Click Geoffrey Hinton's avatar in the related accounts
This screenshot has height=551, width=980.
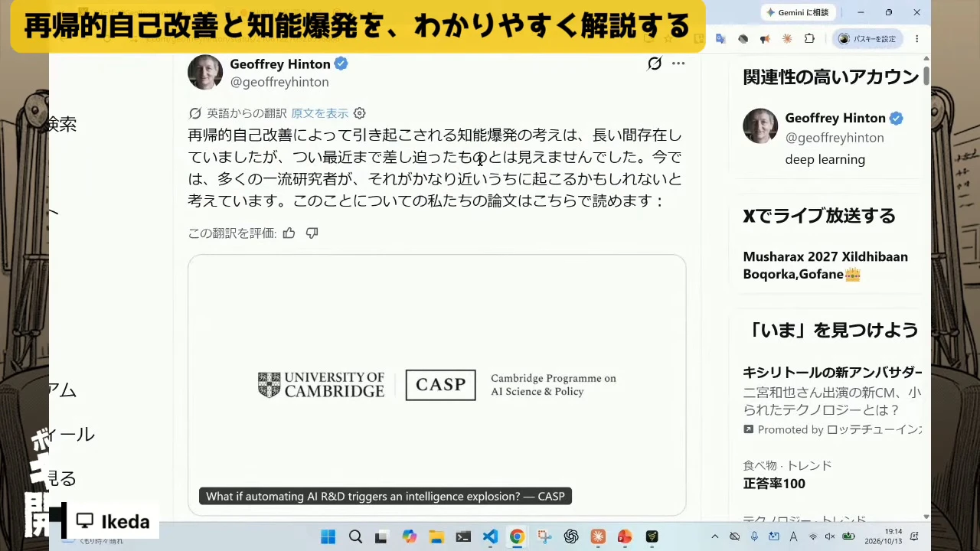coord(760,126)
